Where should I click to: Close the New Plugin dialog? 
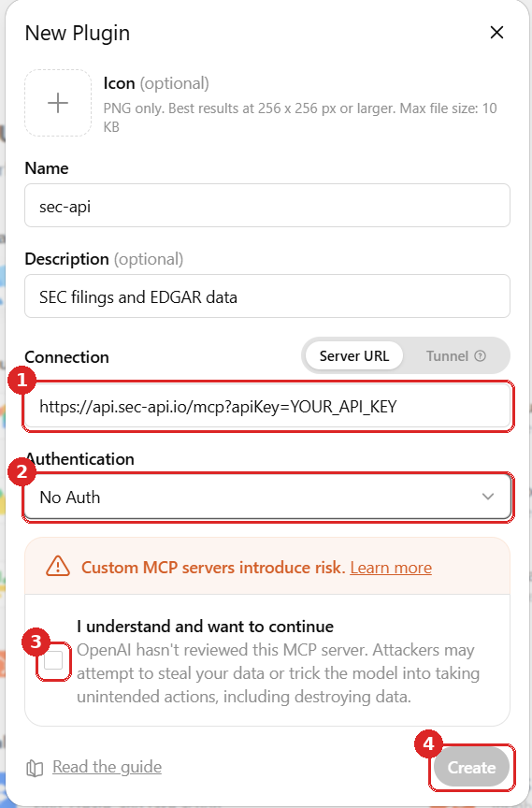tap(496, 33)
